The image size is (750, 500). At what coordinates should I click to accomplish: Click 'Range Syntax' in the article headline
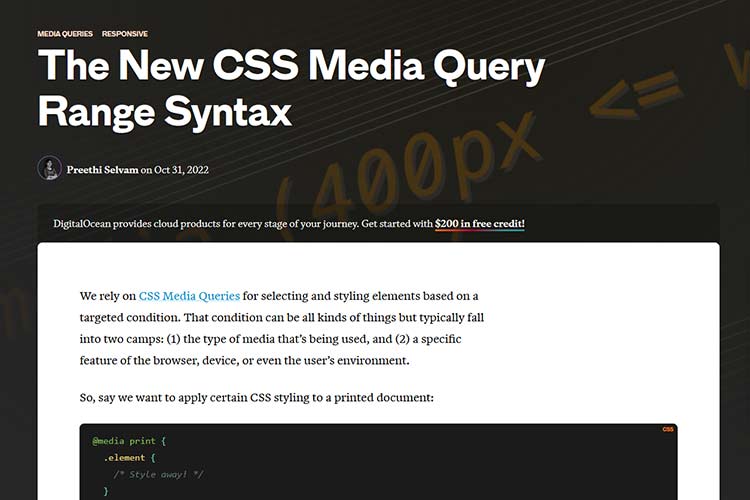pos(164,111)
